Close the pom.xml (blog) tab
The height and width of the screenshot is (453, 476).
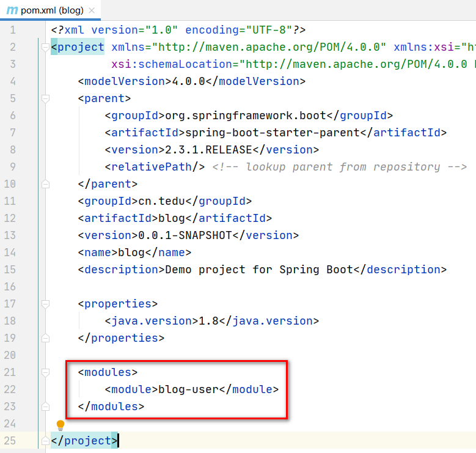point(92,10)
